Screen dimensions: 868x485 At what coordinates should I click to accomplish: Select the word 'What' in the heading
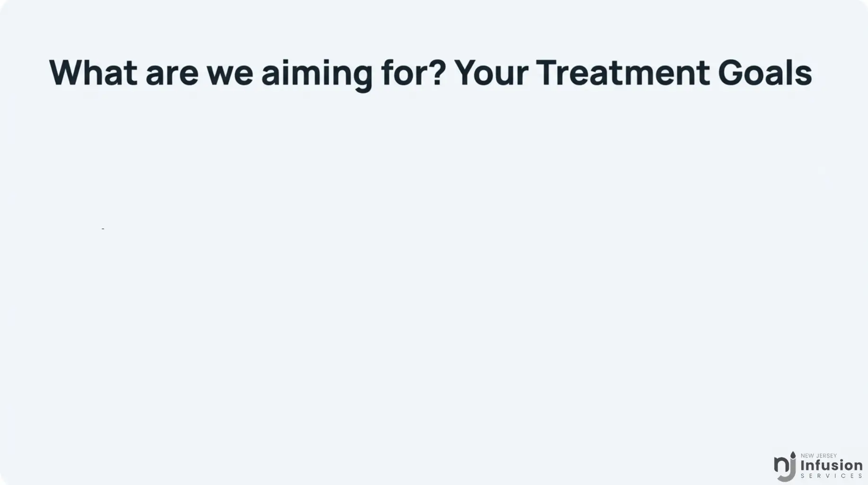click(93, 72)
